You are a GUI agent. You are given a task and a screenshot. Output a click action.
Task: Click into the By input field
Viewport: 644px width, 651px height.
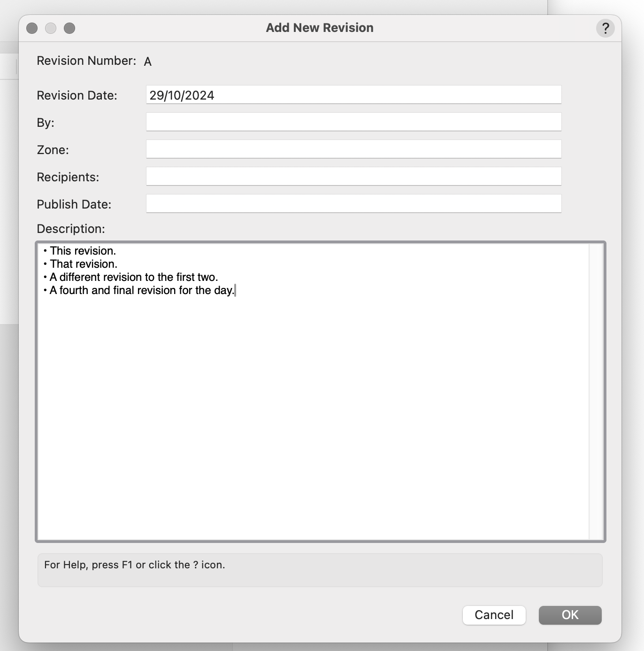353,122
